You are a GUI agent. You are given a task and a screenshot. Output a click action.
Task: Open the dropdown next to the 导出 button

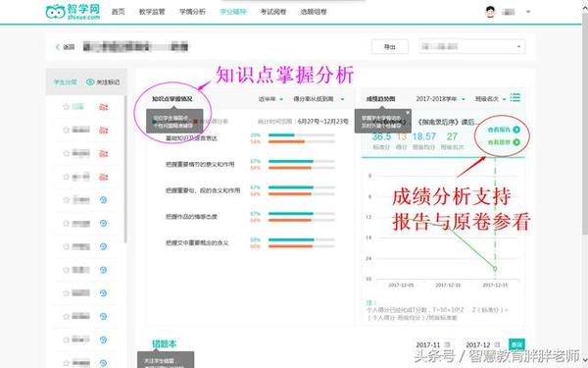coord(472,47)
